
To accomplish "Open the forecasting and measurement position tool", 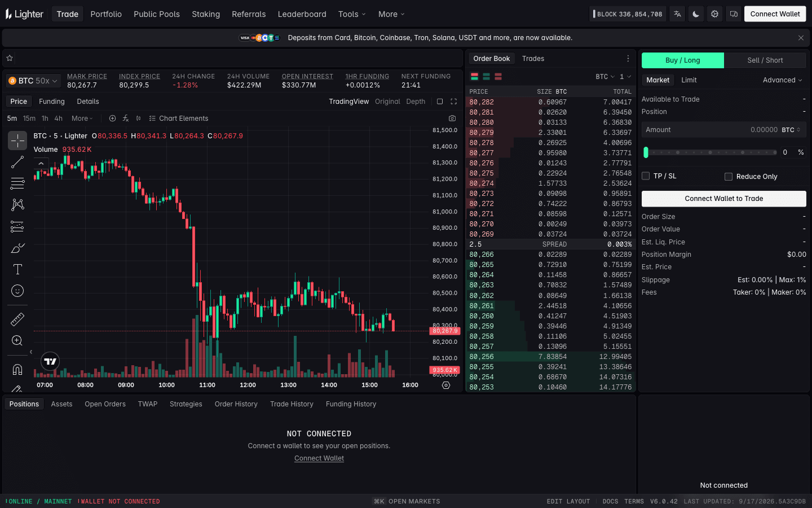I will 17,226.
